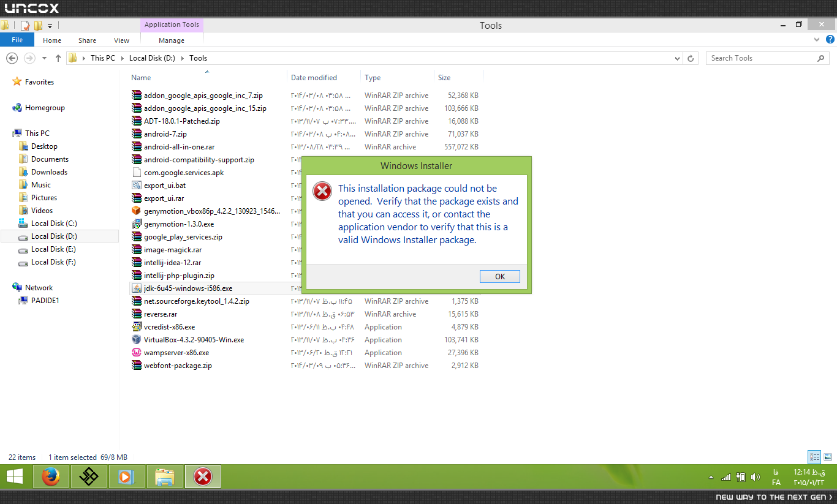Viewport: 837px width, 504px height.
Task: Click the blank file icon of com.google.services.apk
Action: tap(137, 173)
